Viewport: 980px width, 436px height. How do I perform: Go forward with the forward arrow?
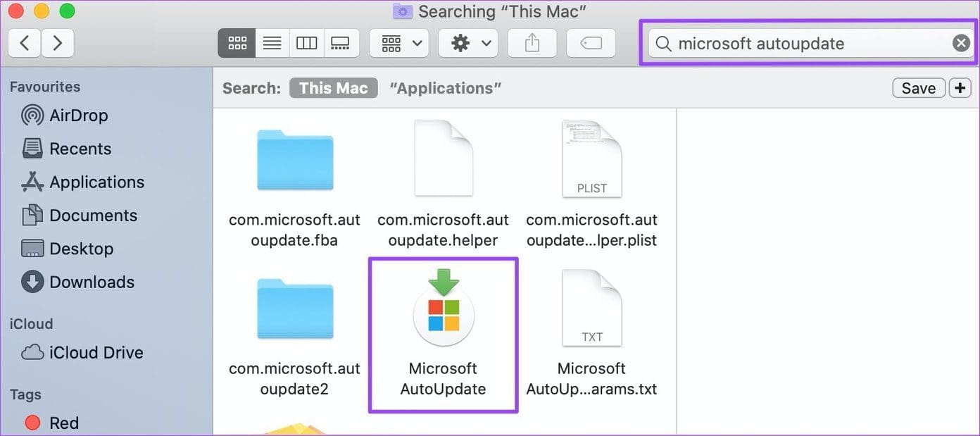(57, 43)
